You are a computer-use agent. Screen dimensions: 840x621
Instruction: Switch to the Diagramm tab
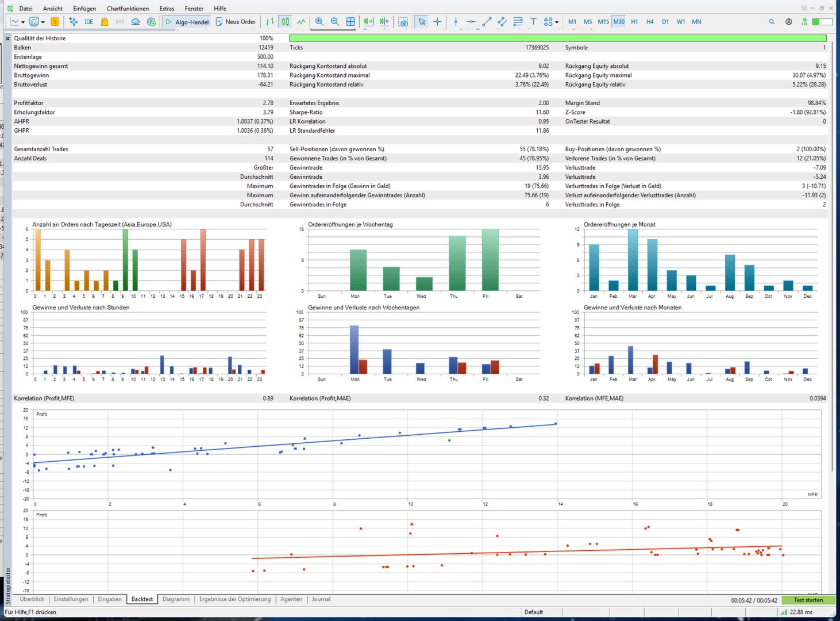[x=176, y=599]
